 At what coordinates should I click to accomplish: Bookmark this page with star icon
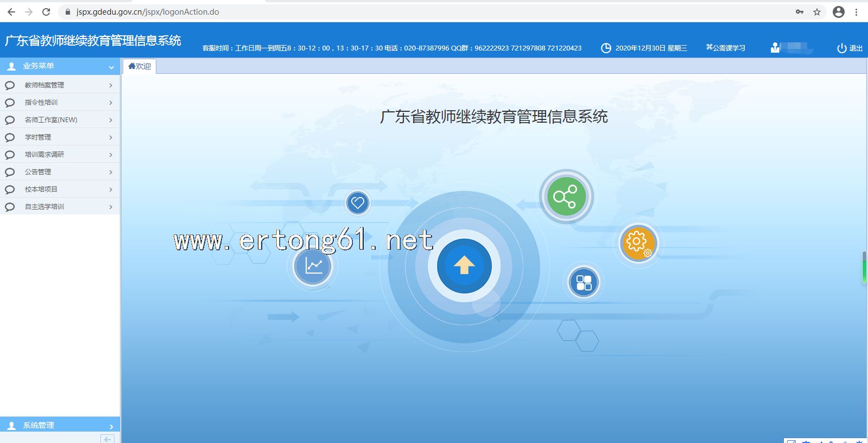pos(816,12)
